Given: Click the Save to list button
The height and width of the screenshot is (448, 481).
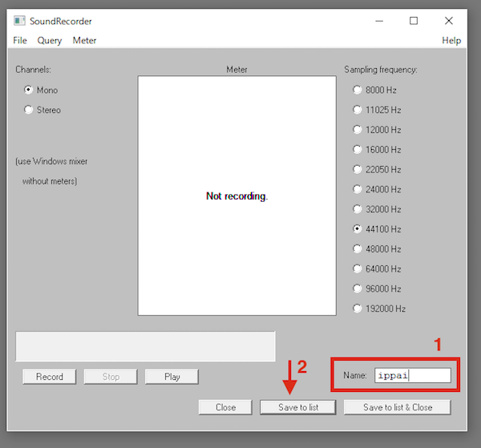Looking at the screenshot, I should point(298,407).
